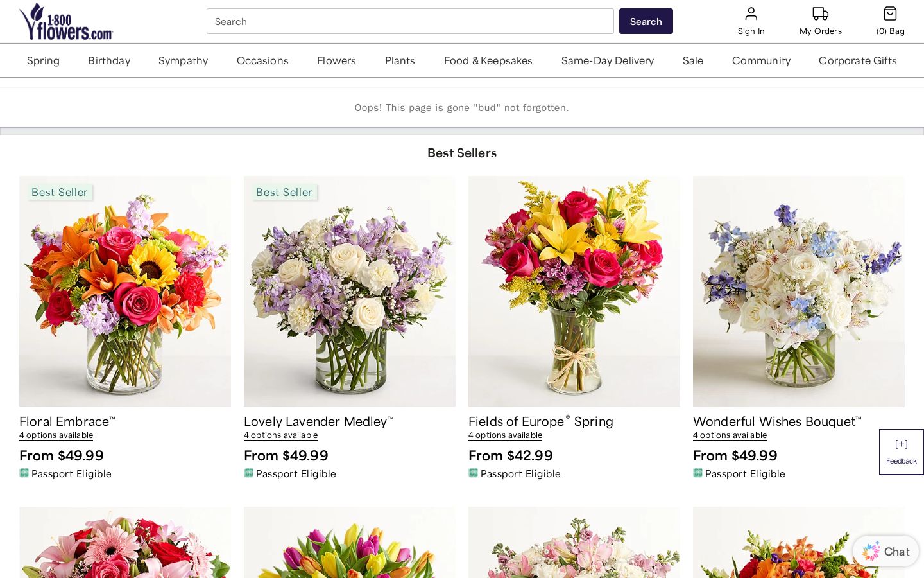The height and width of the screenshot is (578, 924).
Task: Open the Occasions menu
Action: point(262,60)
